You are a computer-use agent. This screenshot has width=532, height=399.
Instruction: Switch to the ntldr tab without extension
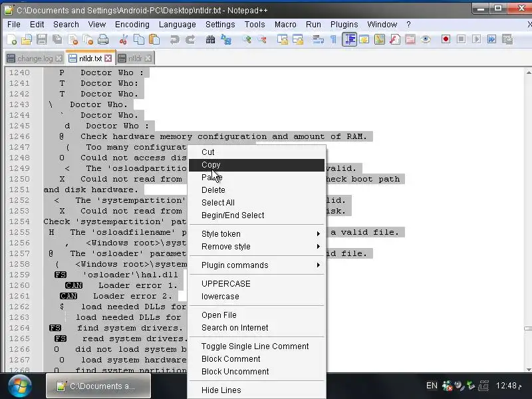(x=135, y=59)
